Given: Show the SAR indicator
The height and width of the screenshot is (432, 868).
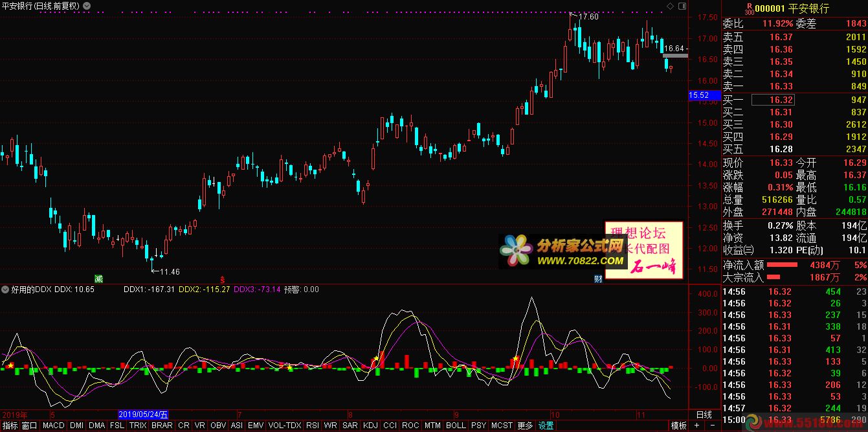Looking at the screenshot, I should [350, 426].
